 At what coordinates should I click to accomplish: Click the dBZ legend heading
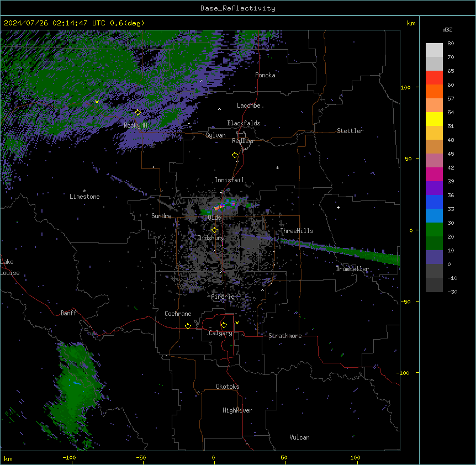pos(447,30)
